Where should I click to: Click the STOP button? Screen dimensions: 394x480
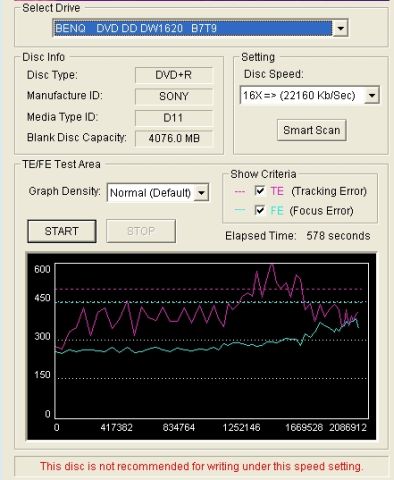(141, 231)
